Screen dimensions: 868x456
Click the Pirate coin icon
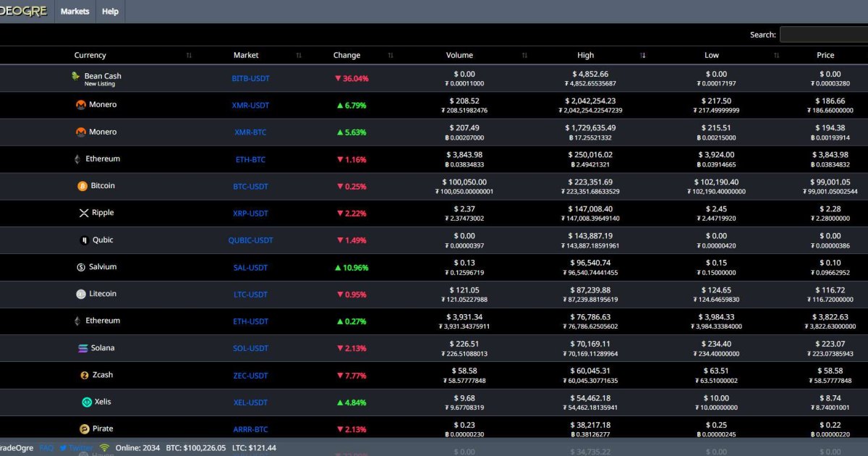point(84,429)
